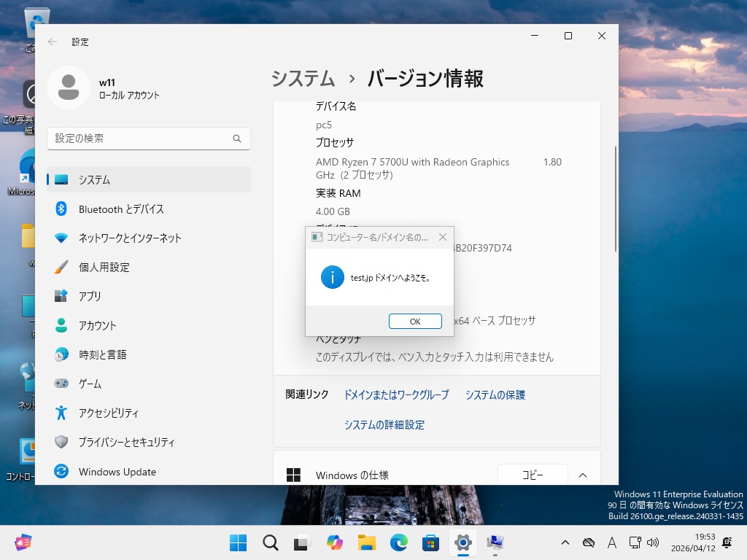
Task: Open 個人用設定 personalization page
Action: (104, 268)
